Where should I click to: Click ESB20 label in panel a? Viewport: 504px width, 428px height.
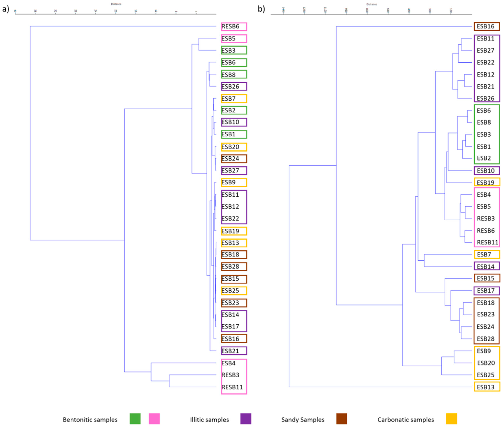click(x=230, y=147)
